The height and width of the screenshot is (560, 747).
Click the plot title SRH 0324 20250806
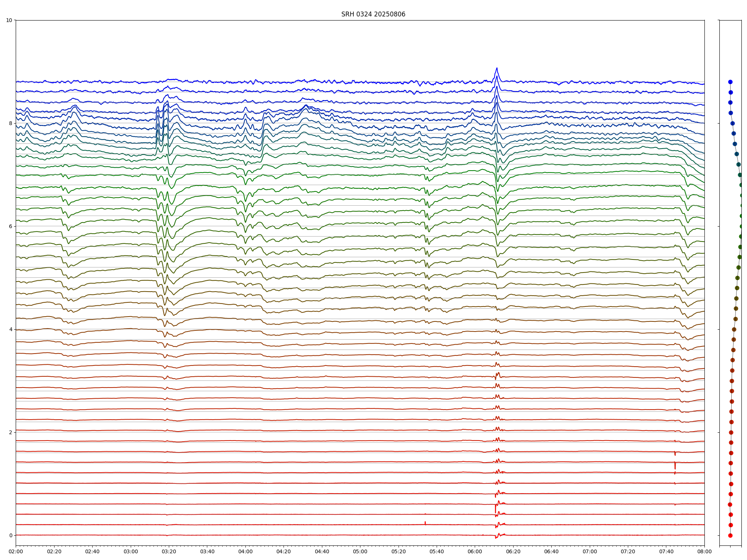click(373, 14)
